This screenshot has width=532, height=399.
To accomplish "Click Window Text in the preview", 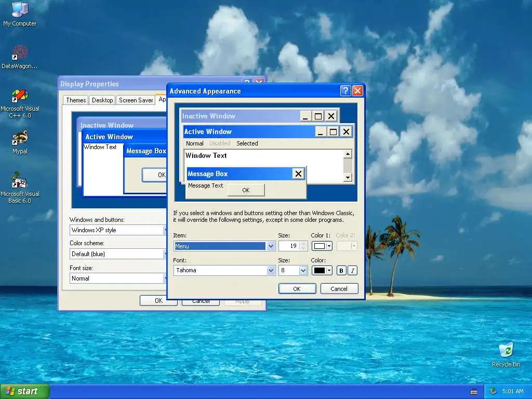I will 206,155.
